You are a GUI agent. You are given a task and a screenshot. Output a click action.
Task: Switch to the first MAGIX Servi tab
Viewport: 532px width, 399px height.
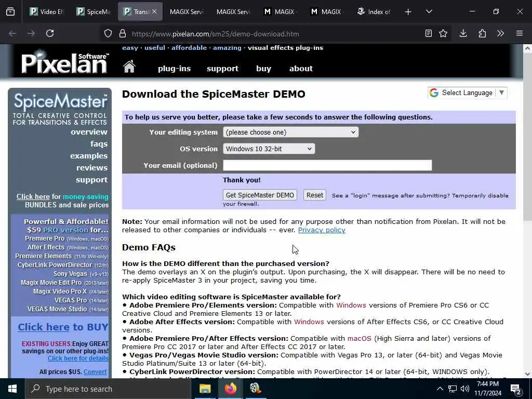187,11
